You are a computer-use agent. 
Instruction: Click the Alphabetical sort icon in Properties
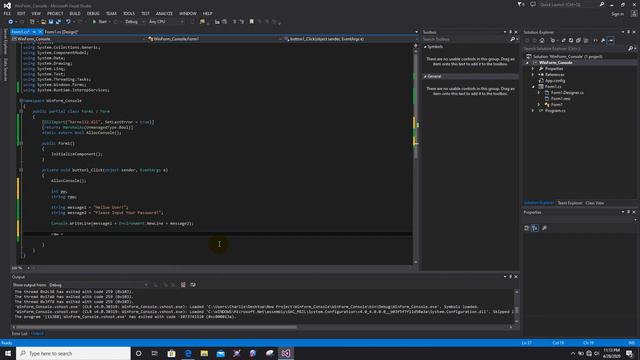tap(535, 228)
